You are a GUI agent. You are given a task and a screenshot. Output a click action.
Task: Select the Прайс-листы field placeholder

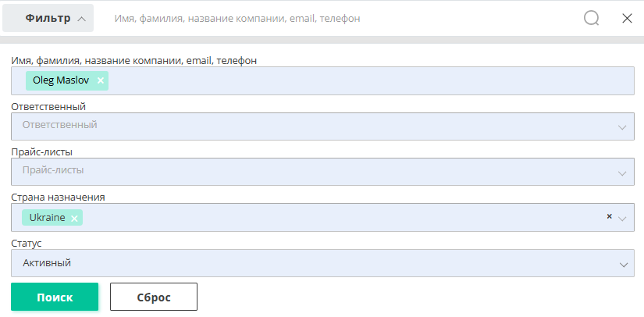(53, 170)
